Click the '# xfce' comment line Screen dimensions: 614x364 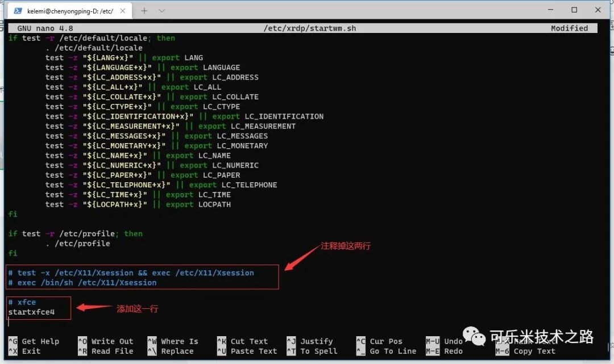pos(22,302)
